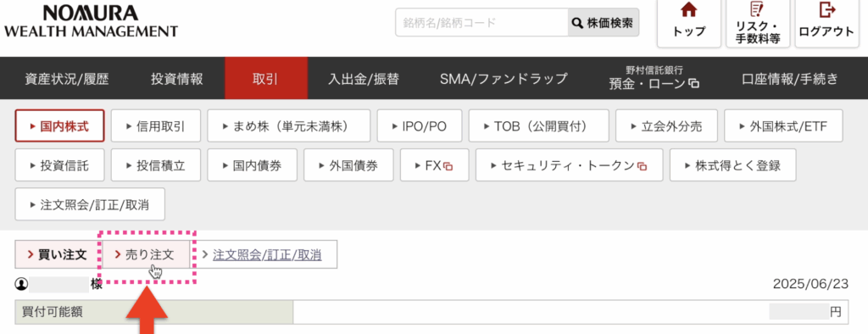Select the 売り注文 button

pos(146,255)
